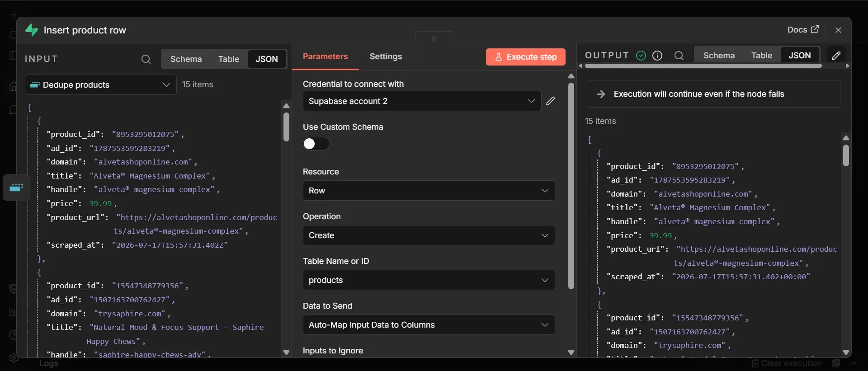Open the Parameters tab
868x371 pixels.
(325, 56)
